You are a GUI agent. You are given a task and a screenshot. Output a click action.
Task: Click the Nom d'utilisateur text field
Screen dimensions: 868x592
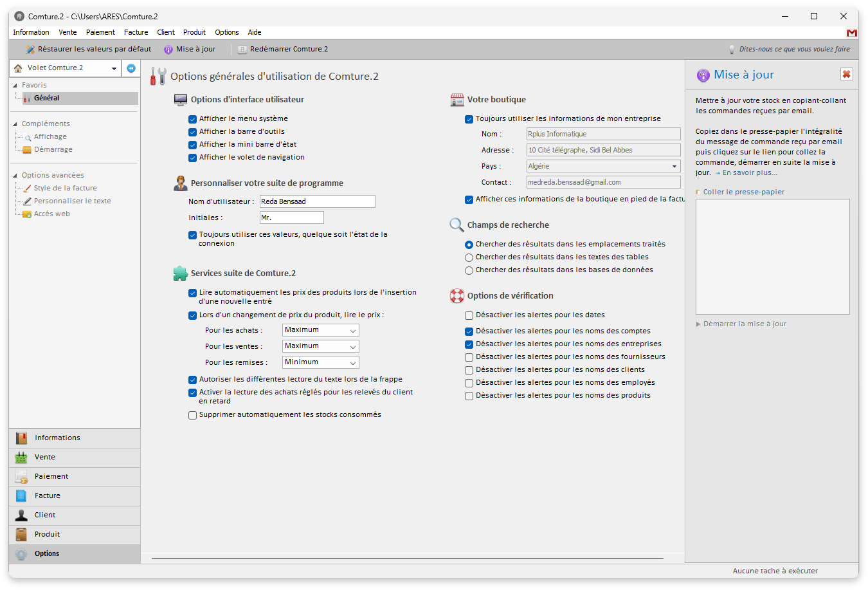[317, 201]
